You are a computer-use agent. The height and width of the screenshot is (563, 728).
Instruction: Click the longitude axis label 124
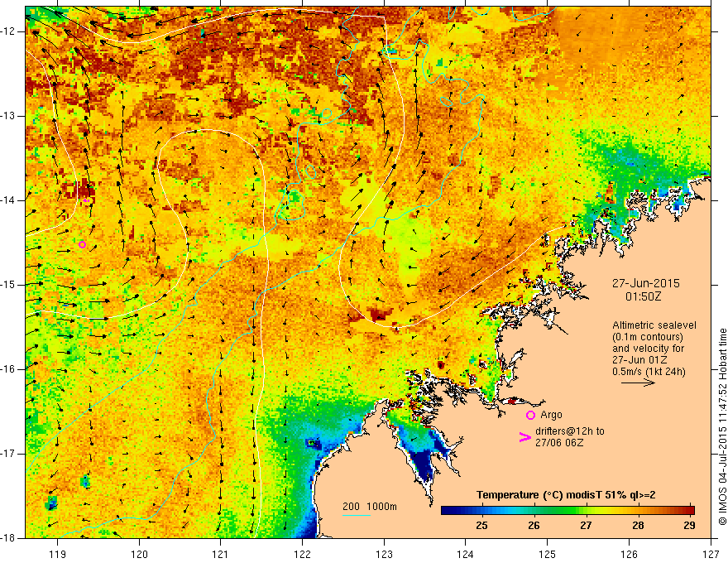pyautogui.click(x=466, y=554)
